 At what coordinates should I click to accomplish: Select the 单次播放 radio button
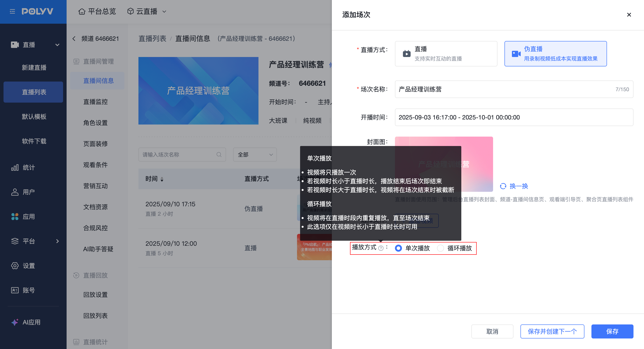(398, 248)
